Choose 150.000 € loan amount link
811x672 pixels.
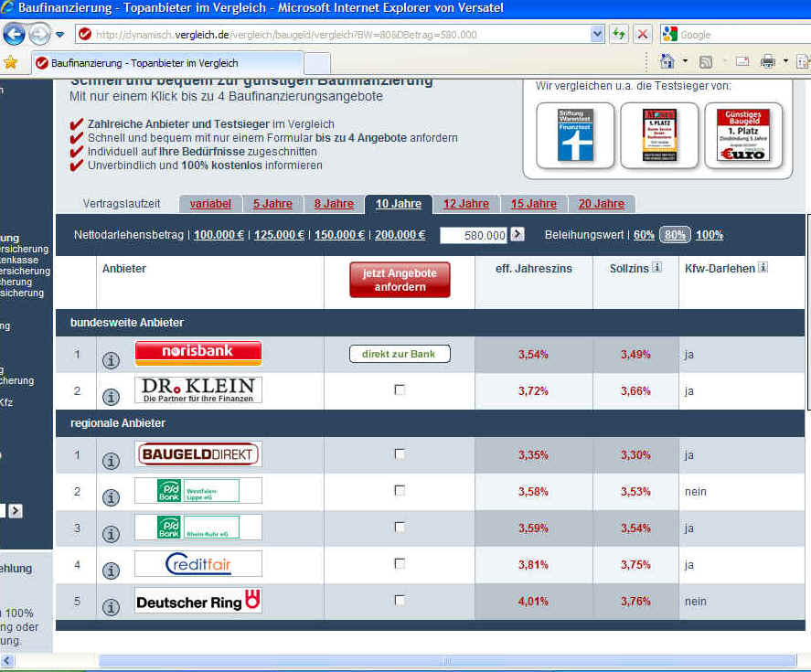pos(340,235)
